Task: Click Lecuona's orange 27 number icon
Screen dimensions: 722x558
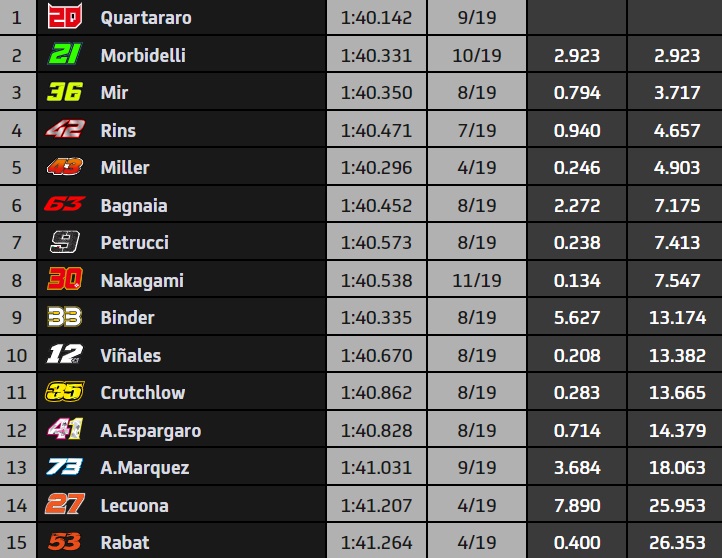Action: pos(65,504)
